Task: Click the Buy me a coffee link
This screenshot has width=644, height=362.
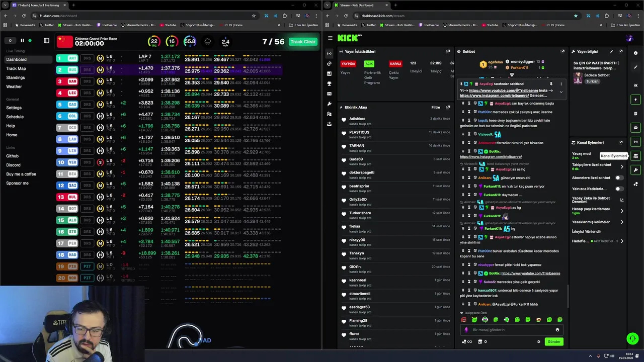Action: click(21, 174)
